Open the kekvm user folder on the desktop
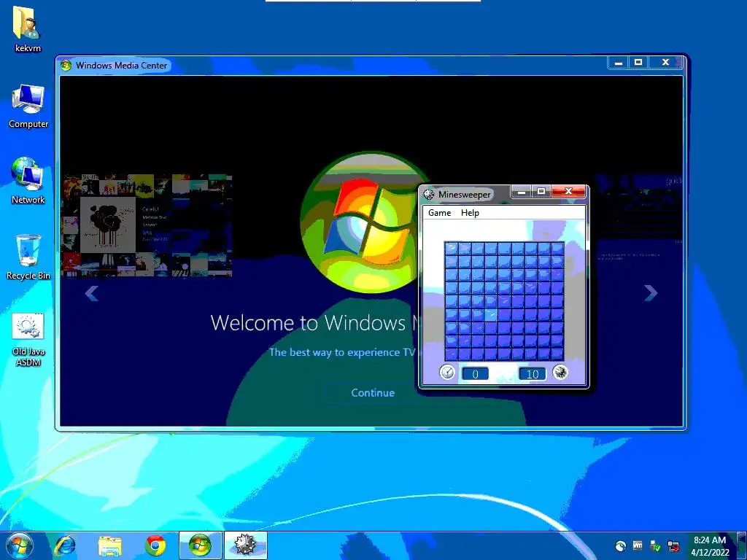 pyautogui.click(x=27, y=29)
